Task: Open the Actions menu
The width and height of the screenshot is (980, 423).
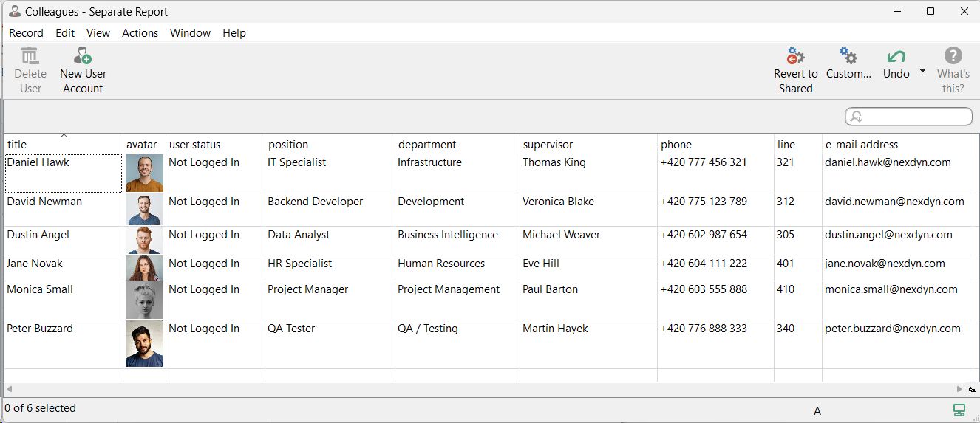Action: (140, 33)
